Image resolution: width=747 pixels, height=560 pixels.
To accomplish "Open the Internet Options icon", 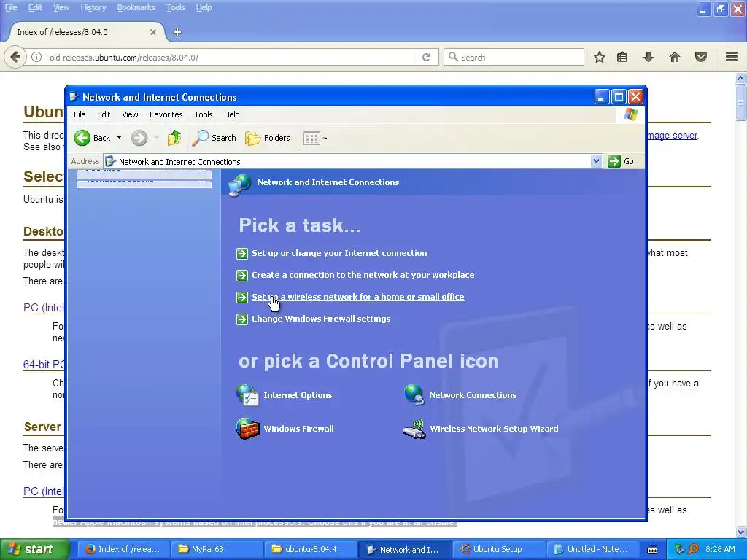I will coord(247,395).
